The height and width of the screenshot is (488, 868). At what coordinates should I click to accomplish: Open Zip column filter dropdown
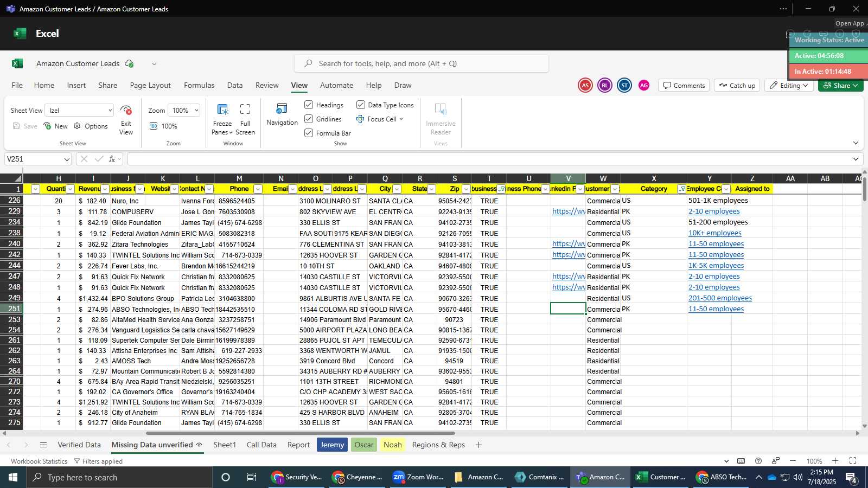pyautogui.click(x=467, y=189)
